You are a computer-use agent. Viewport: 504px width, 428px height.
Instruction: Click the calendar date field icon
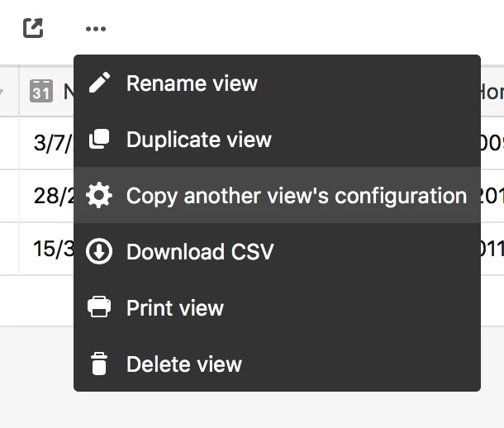tap(41, 91)
